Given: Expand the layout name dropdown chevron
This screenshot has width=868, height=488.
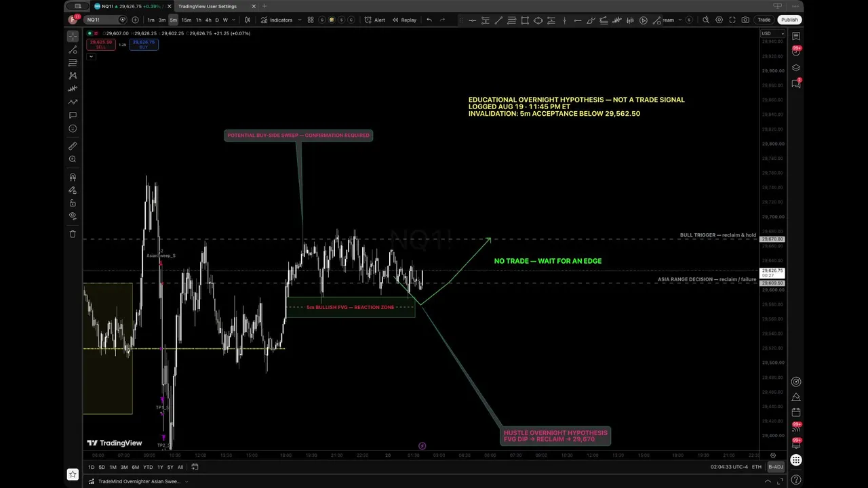Looking at the screenshot, I should [680, 20].
